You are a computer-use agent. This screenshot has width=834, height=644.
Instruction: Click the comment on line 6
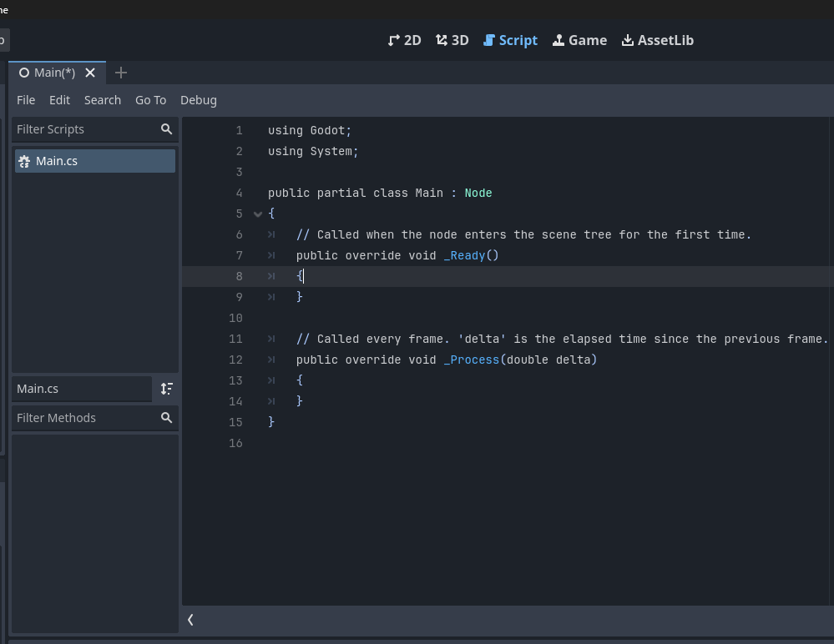pyautogui.click(x=523, y=235)
